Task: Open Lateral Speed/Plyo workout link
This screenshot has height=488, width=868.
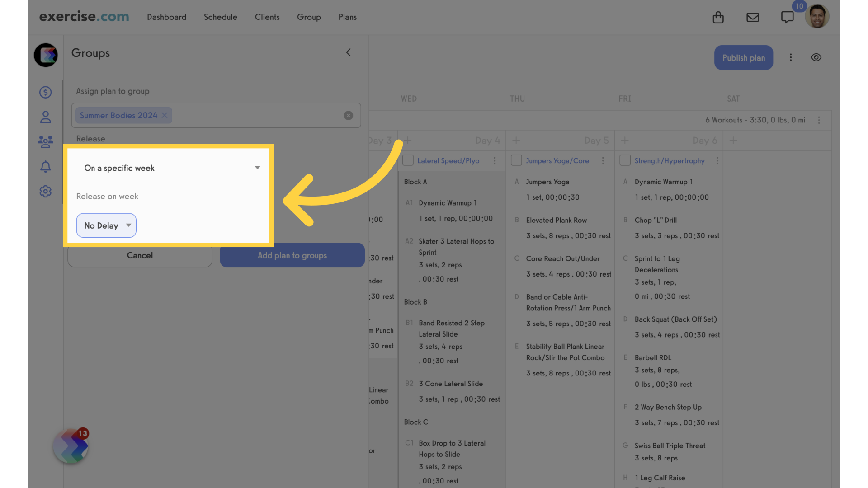Action: point(448,161)
